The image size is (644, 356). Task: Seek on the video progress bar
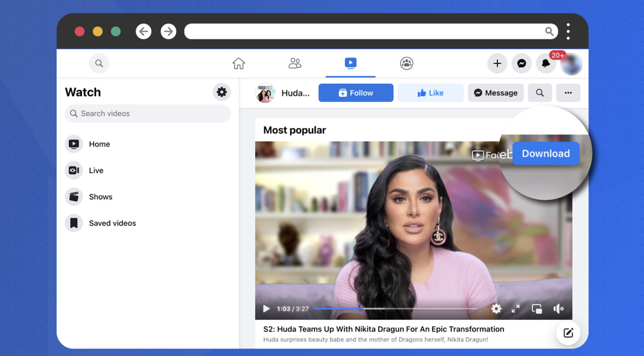[395, 308]
